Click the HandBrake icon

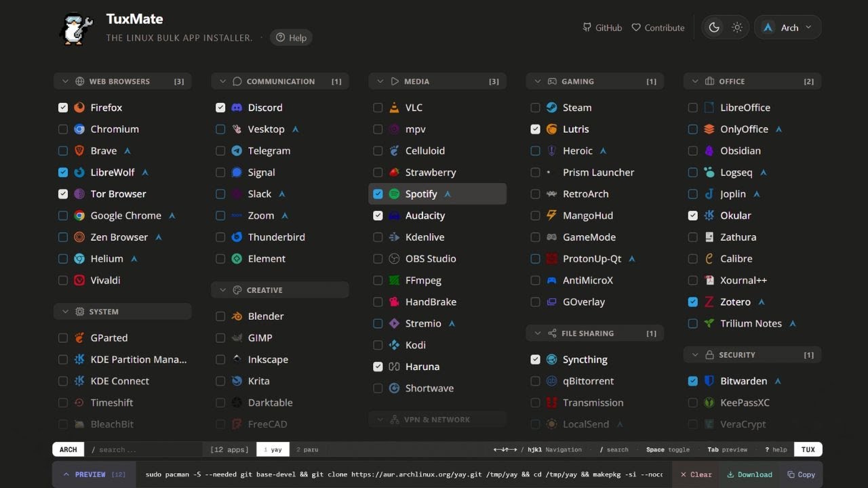pos(394,302)
